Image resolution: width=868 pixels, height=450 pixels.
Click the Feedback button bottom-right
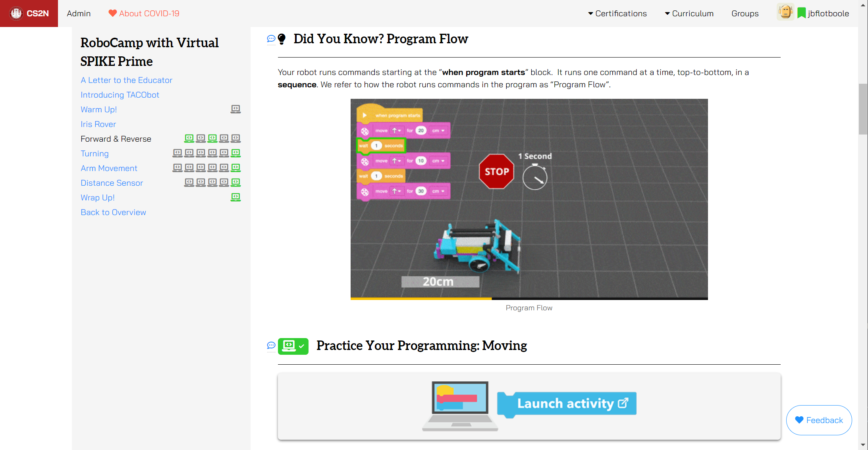pyautogui.click(x=822, y=419)
